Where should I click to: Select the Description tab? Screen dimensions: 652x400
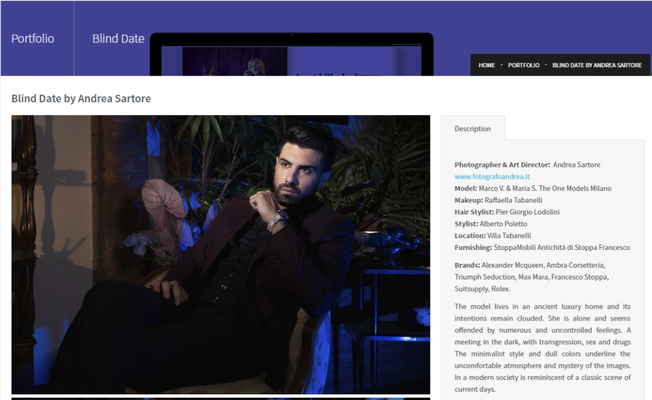473,128
